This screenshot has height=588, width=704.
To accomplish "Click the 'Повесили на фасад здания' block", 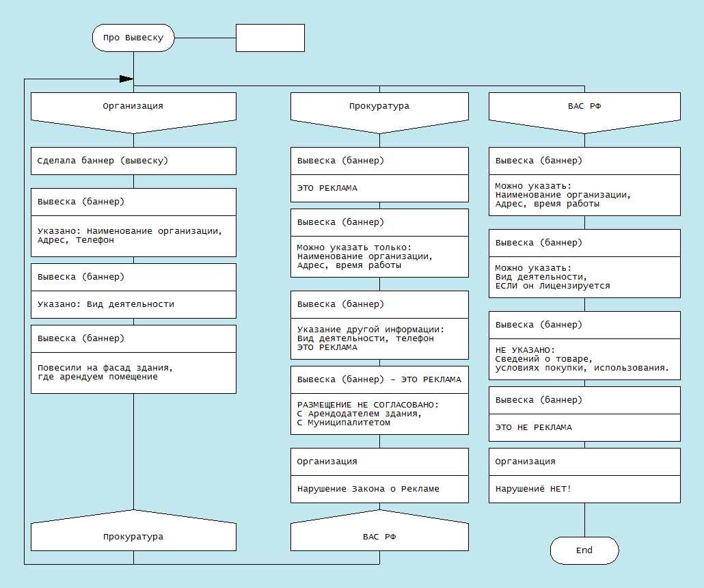I will tap(133, 372).
